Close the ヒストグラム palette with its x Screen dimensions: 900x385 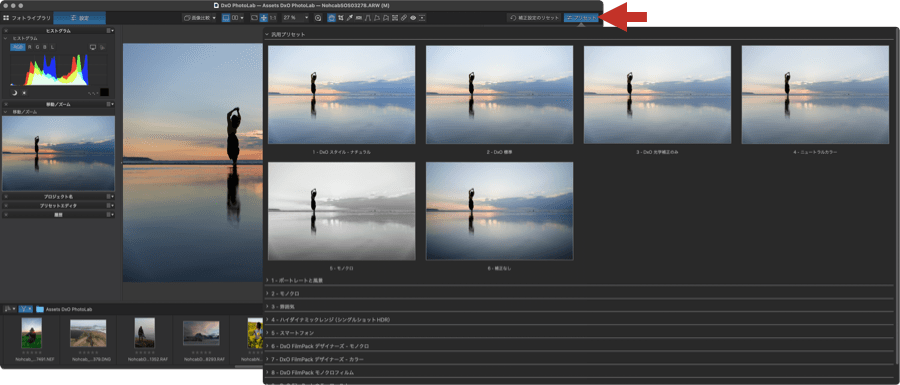point(6,31)
